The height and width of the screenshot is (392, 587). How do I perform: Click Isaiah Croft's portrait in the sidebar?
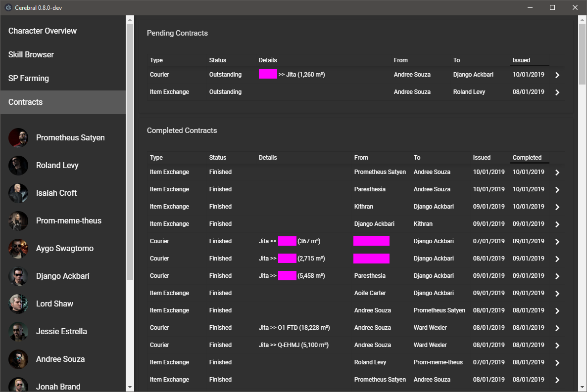[x=18, y=193]
